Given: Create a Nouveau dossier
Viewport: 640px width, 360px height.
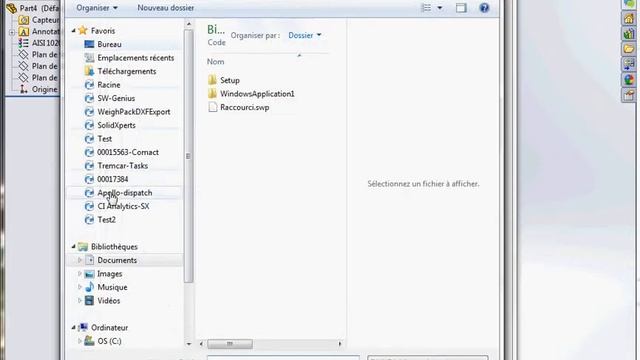Looking at the screenshot, I should tap(165, 8).
